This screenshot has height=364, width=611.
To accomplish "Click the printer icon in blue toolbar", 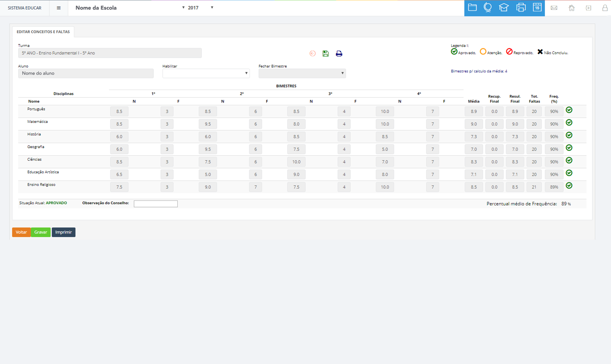I will 521,7.
